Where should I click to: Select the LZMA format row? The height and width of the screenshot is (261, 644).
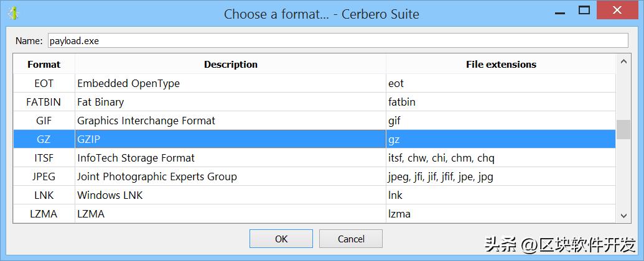(230, 214)
